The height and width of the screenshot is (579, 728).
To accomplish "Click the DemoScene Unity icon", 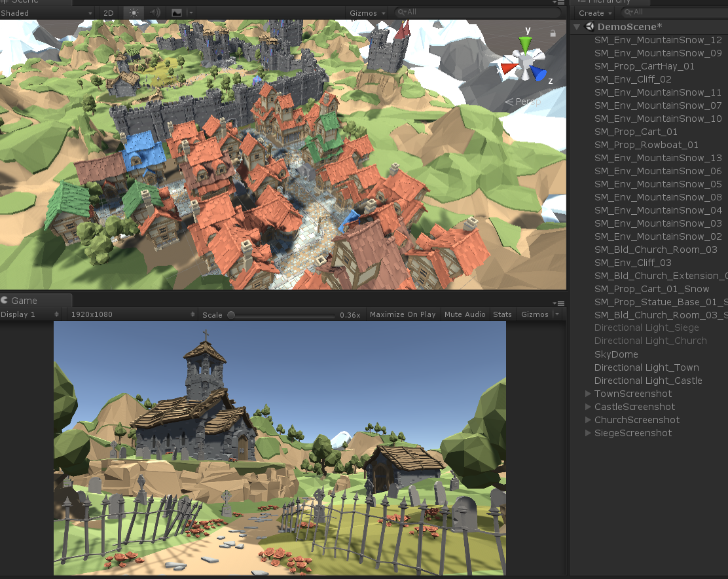I will 590,27.
